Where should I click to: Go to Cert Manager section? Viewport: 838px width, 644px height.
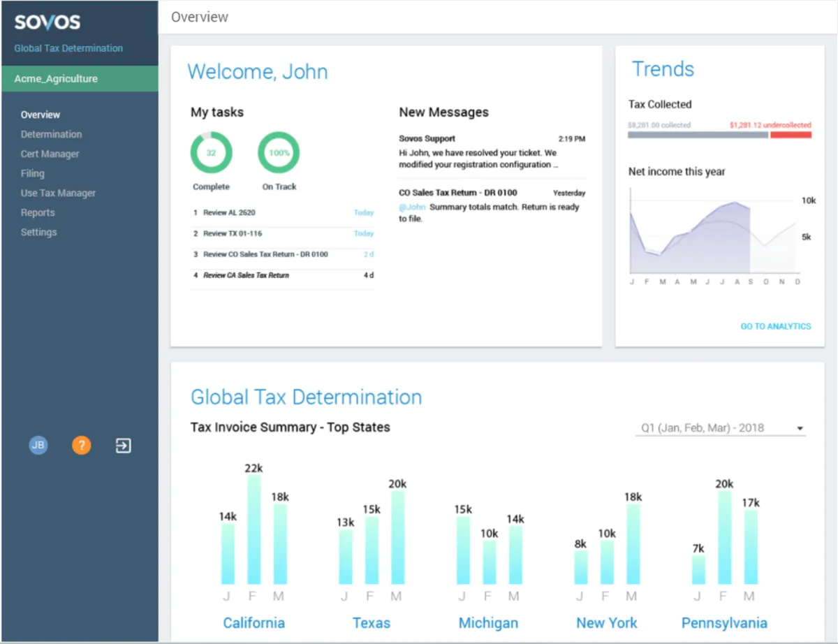[50, 154]
